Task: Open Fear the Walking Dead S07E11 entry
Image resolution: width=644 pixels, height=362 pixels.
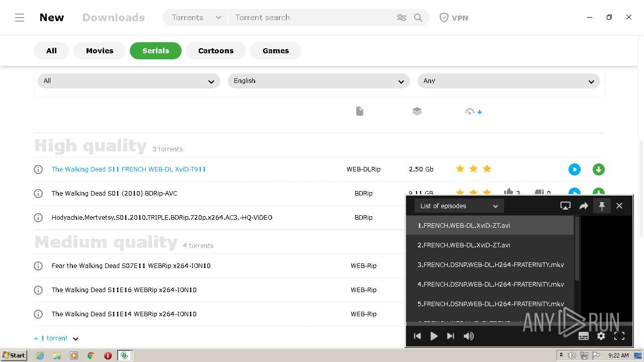Action: [x=131, y=266]
